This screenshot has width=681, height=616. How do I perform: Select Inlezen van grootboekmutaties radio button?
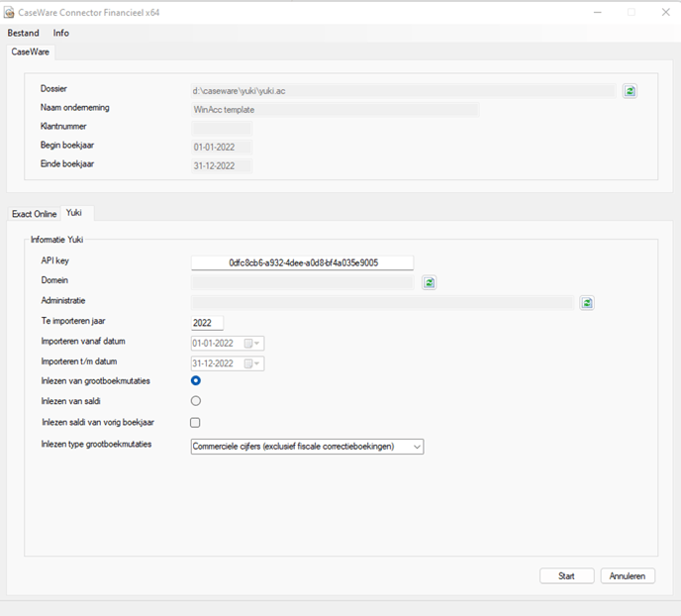point(196,380)
